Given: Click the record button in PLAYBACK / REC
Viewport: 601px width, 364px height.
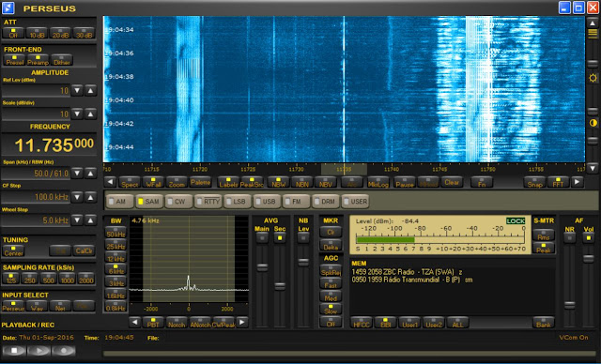Looking at the screenshot, I should (64, 350).
